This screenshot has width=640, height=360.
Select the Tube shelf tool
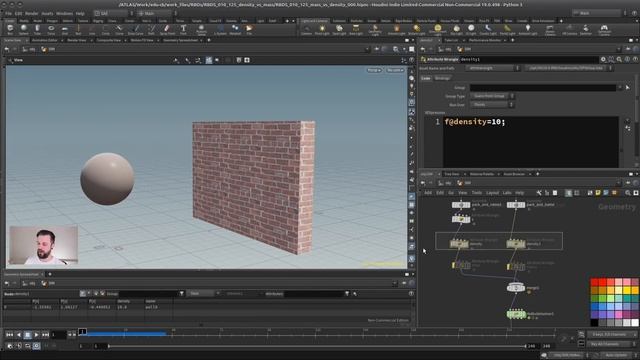click(37, 29)
